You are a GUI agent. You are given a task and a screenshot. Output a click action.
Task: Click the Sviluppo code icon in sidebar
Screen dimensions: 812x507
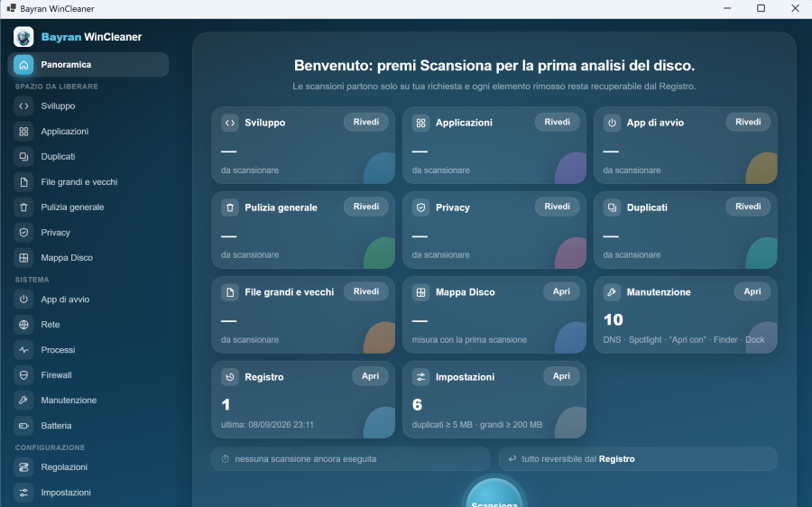23,106
